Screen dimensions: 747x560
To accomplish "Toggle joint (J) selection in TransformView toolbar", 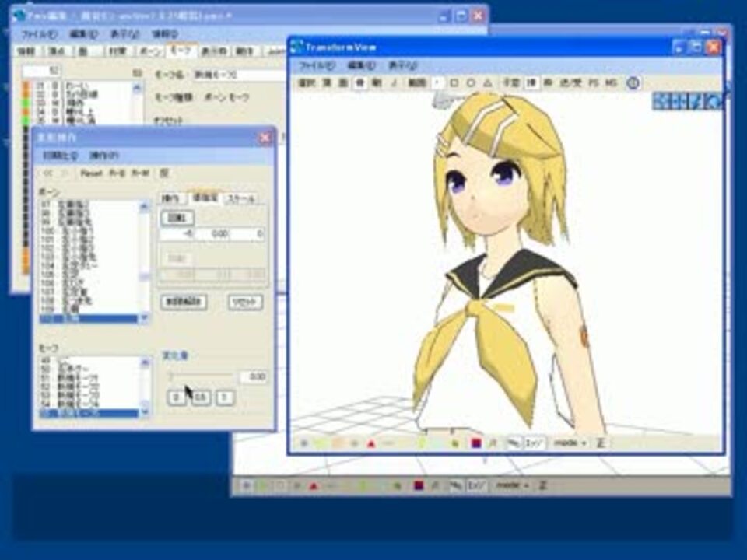I will coord(394,83).
